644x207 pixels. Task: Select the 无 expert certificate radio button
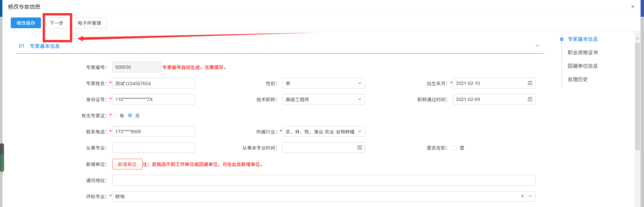point(130,116)
